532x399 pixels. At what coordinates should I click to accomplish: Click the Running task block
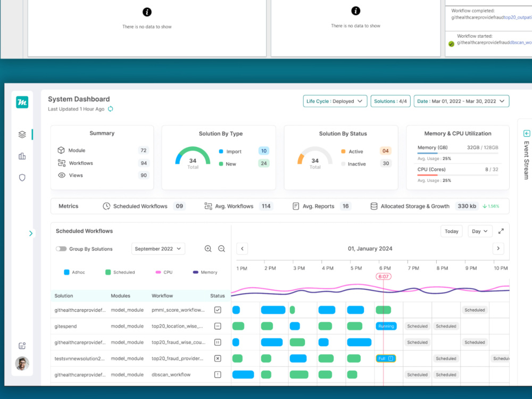pyautogui.click(x=386, y=326)
